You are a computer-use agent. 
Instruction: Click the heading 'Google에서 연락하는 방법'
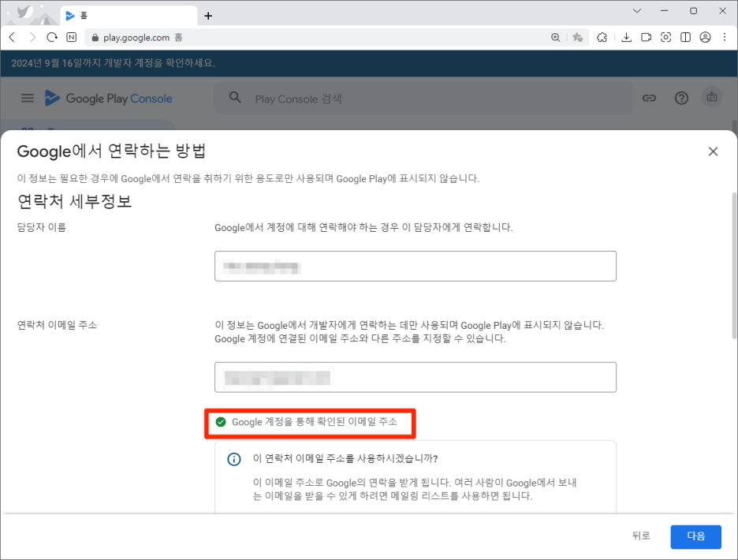(x=111, y=151)
